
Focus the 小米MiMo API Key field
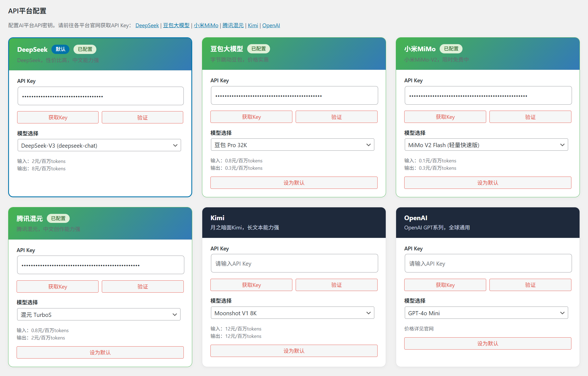coord(488,95)
